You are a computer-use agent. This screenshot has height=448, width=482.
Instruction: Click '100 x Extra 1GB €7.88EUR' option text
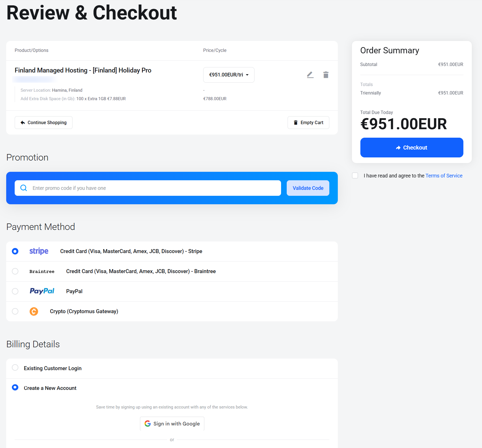click(101, 99)
